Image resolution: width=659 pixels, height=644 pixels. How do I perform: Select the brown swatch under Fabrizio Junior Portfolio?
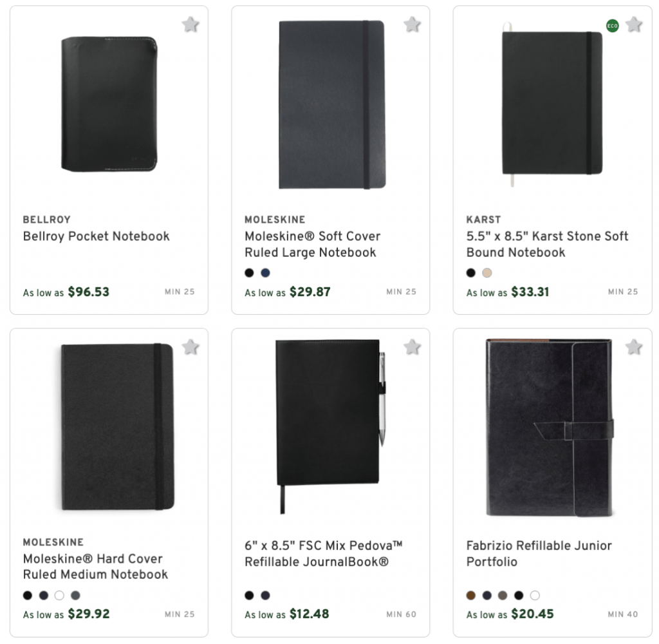(x=470, y=596)
